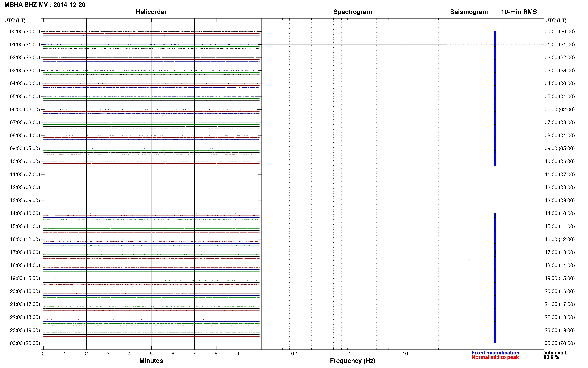
Task: Click minute tick 9 under Helicorder
Action: (x=238, y=354)
